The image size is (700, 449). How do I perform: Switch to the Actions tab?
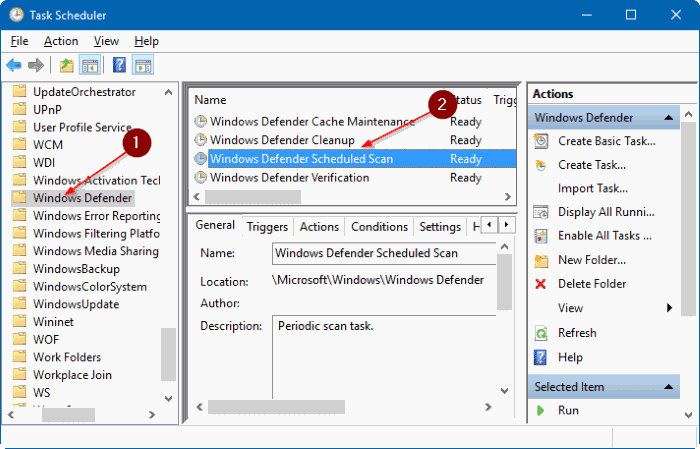319,227
